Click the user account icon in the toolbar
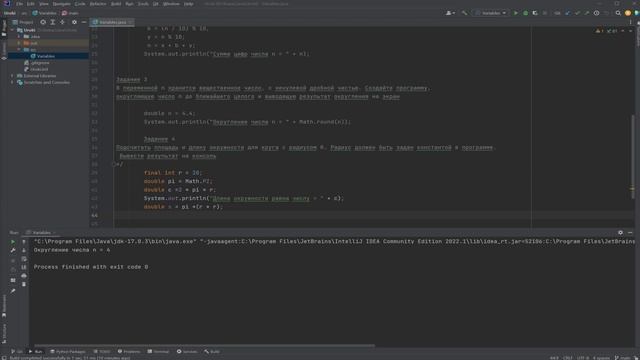Viewport: 640px width, 360px height. click(x=450, y=13)
